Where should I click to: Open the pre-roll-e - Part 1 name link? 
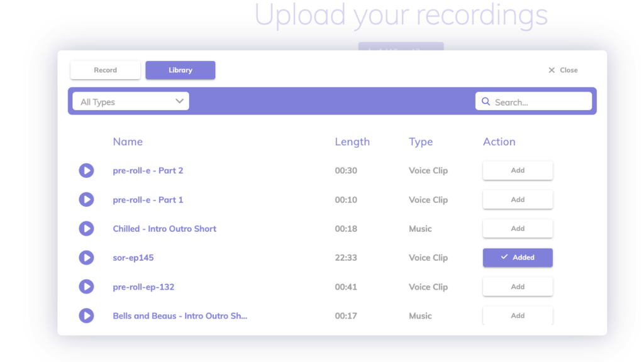[x=148, y=199]
